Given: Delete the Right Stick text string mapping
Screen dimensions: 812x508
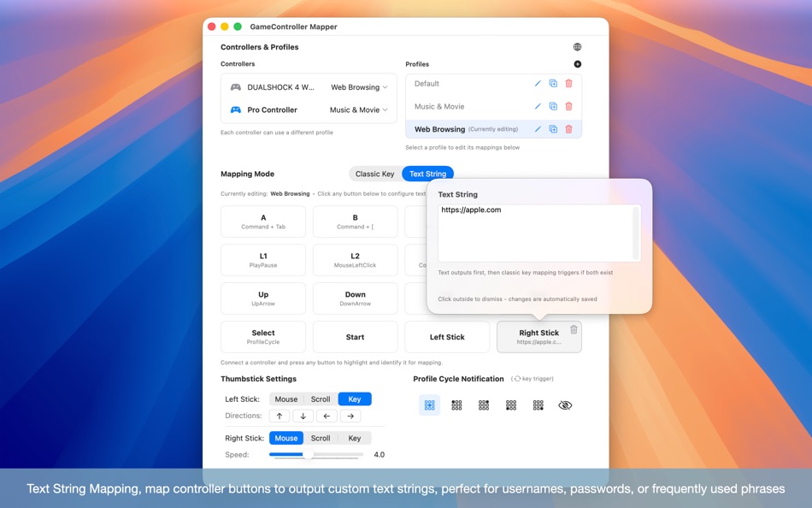Looking at the screenshot, I should click(574, 329).
